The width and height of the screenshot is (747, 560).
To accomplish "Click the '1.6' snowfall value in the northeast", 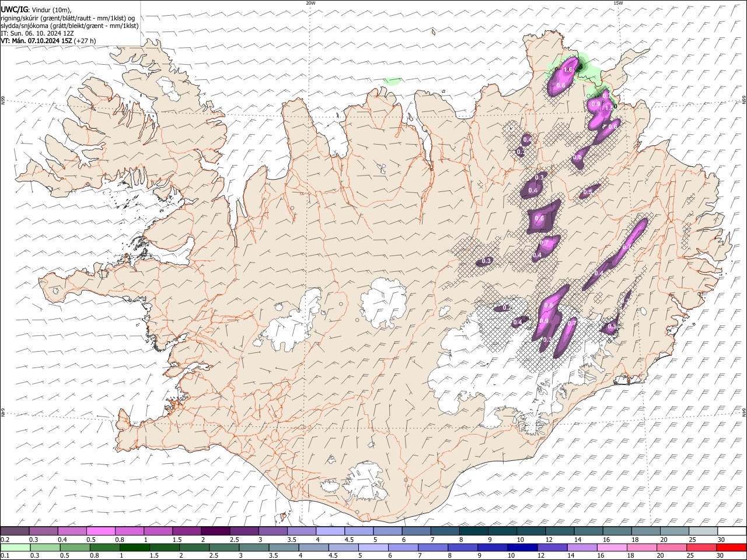I will click(x=567, y=70).
